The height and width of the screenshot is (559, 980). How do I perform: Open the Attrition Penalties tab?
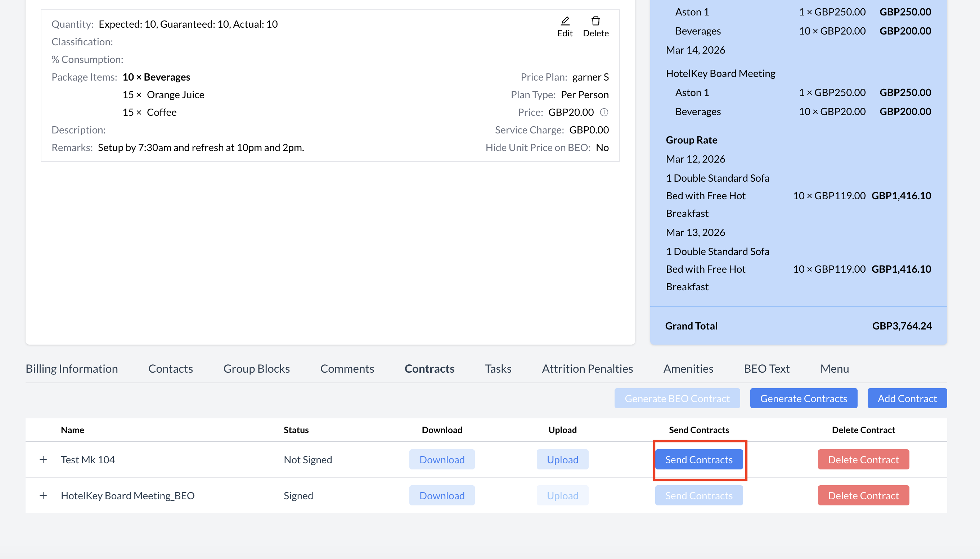click(587, 369)
